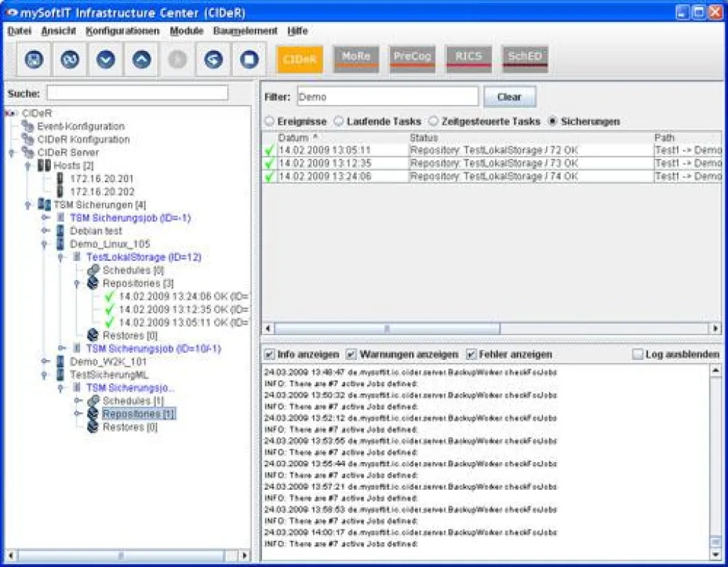Select the Laufende Tasks radio button

339,120
